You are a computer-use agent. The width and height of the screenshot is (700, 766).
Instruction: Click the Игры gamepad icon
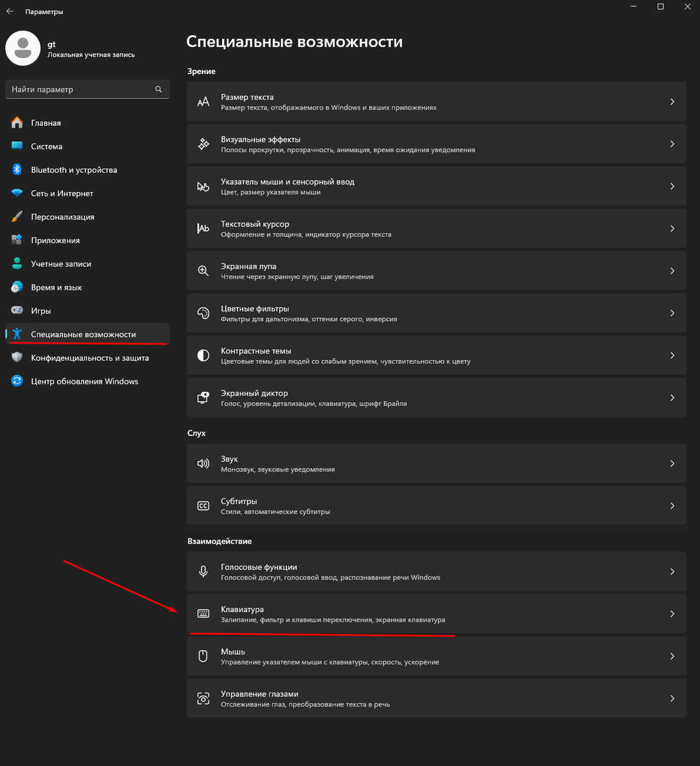point(17,311)
